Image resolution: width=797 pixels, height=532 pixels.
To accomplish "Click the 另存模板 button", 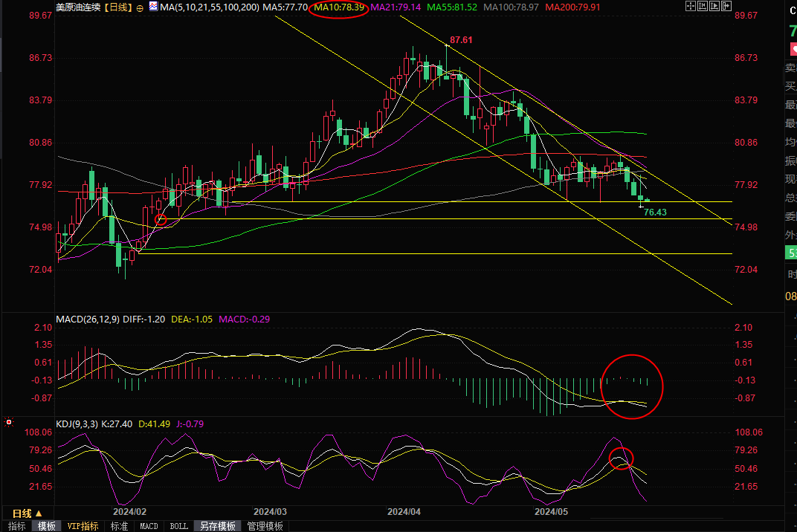I will pos(216,526).
